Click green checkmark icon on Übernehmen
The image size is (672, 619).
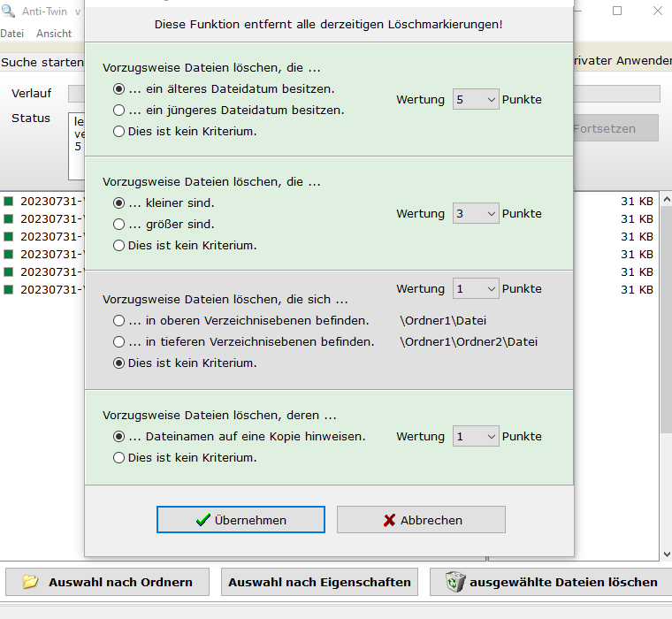202,520
